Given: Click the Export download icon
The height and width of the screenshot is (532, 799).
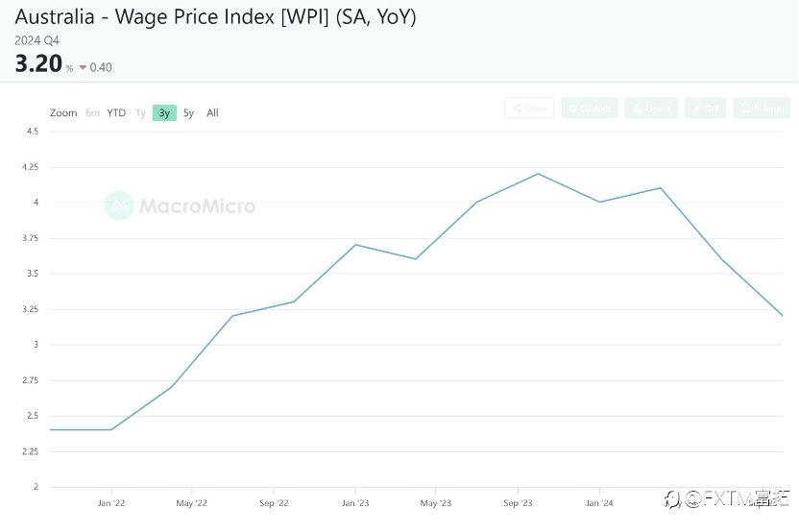Looking at the screenshot, I should [x=637, y=108].
